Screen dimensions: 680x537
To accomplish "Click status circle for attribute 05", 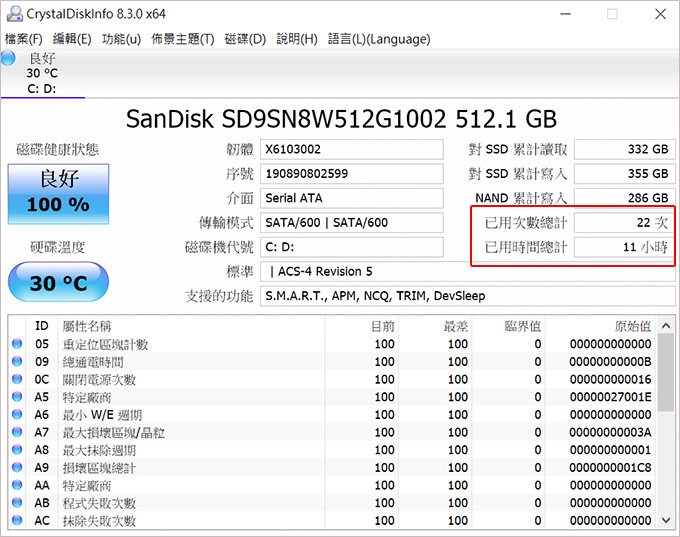I will tap(17, 344).
